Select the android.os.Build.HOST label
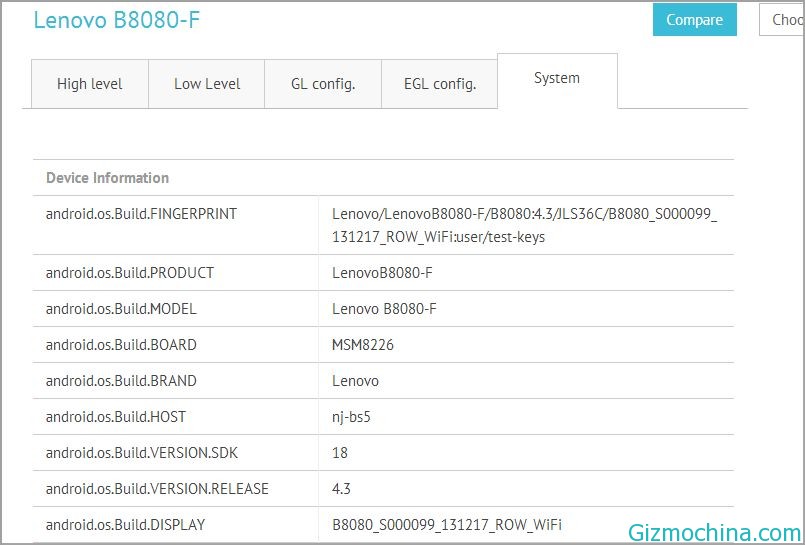This screenshot has height=545, width=805. (116, 417)
